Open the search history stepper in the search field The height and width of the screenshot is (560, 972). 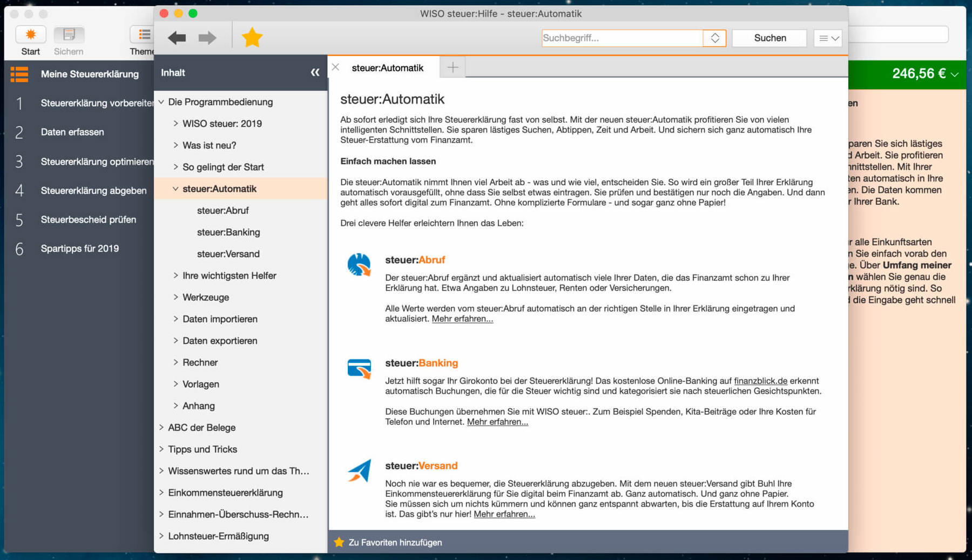pyautogui.click(x=714, y=38)
